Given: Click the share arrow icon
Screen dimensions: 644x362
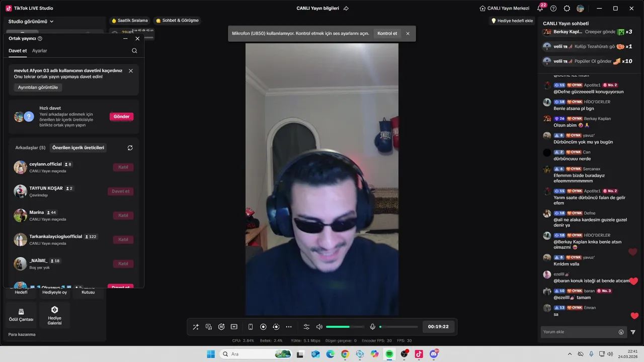Looking at the screenshot, I should [x=346, y=9].
